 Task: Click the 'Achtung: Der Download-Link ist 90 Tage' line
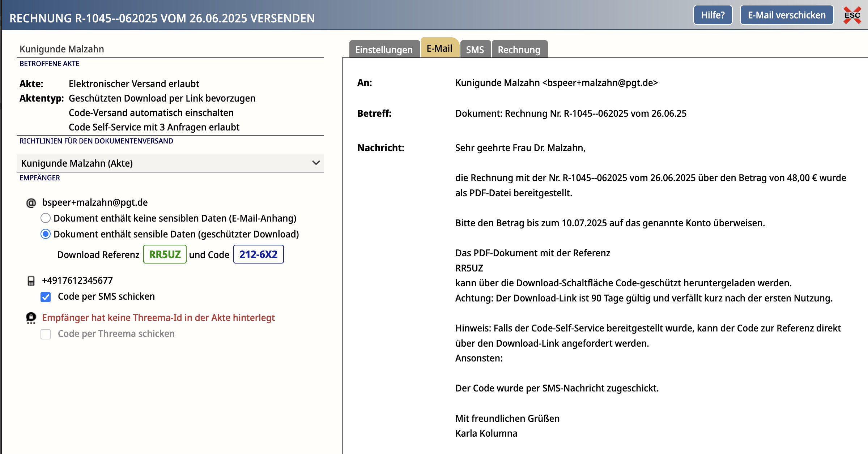[644, 298]
